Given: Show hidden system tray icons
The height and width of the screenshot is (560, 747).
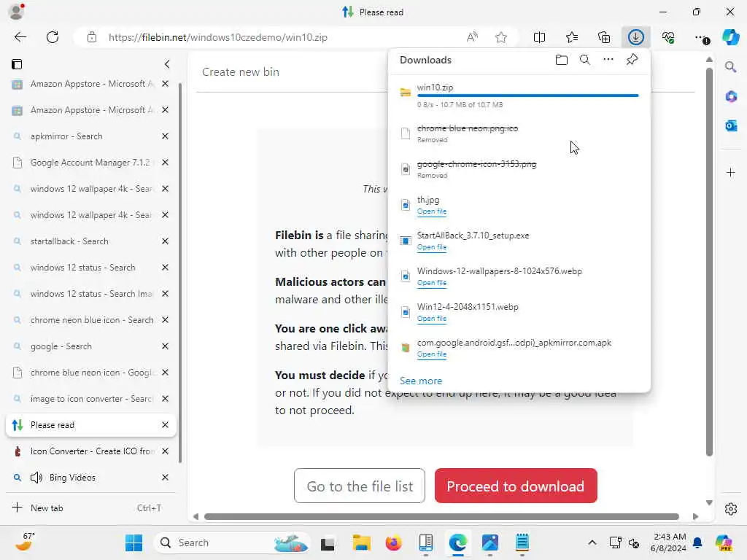Looking at the screenshot, I should click(592, 542).
